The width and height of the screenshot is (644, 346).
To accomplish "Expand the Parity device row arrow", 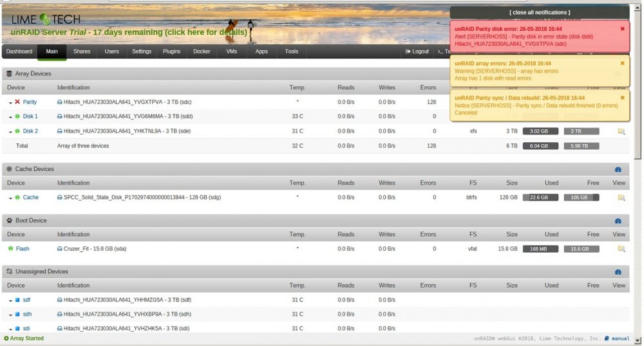I will point(10,102).
